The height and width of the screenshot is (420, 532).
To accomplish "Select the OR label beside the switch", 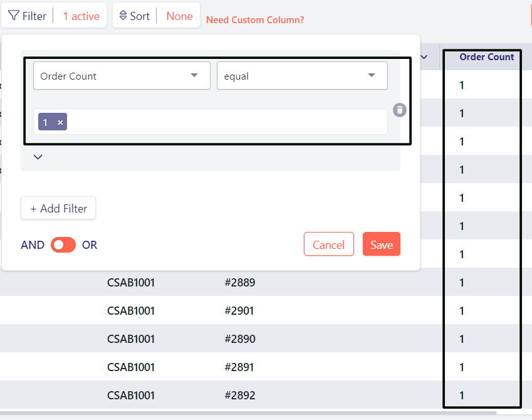I will [x=90, y=244].
